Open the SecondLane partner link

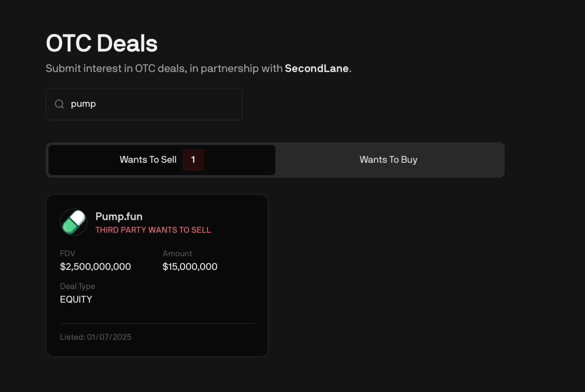(x=317, y=69)
